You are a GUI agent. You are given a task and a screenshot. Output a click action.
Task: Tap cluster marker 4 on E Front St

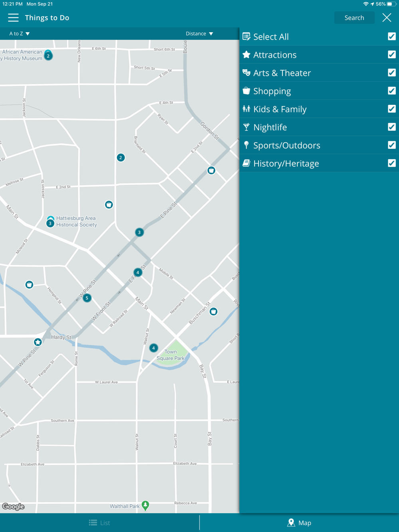138,272
